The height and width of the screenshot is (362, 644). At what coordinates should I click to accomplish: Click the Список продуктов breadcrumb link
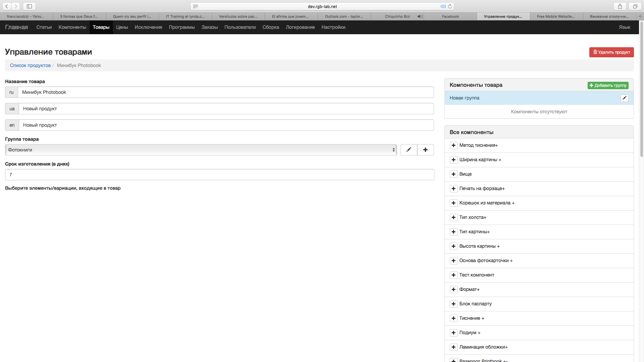[30, 65]
